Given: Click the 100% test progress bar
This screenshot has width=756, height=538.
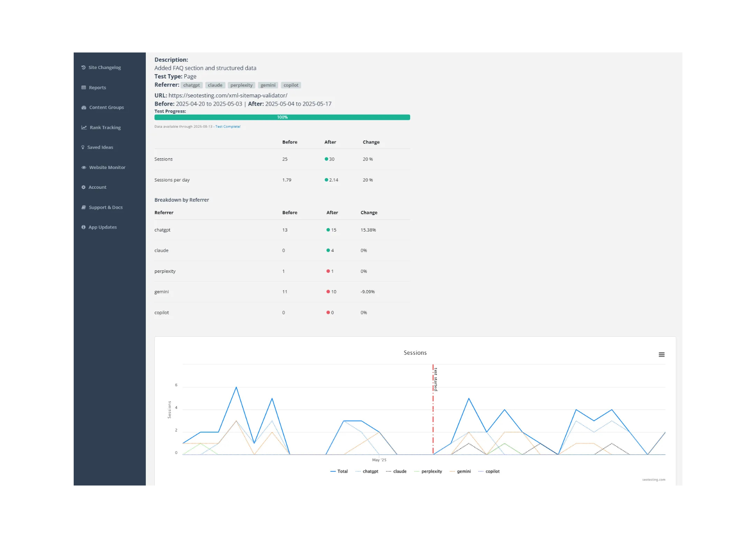Looking at the screenshot, I should [282, 117].
